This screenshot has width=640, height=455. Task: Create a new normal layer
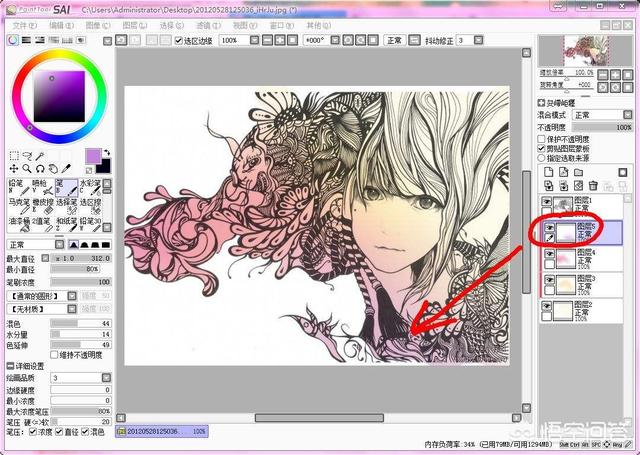(549, 173)
